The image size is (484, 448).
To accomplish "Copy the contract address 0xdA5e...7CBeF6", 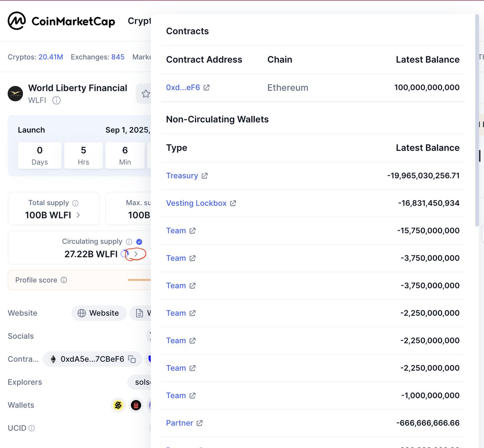I will (x=132, y=359).
